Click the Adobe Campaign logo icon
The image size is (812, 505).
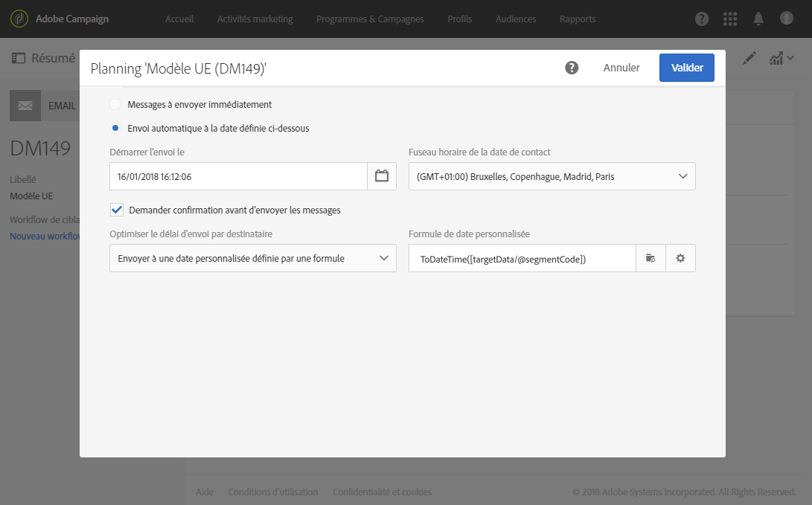pos(19,19)
